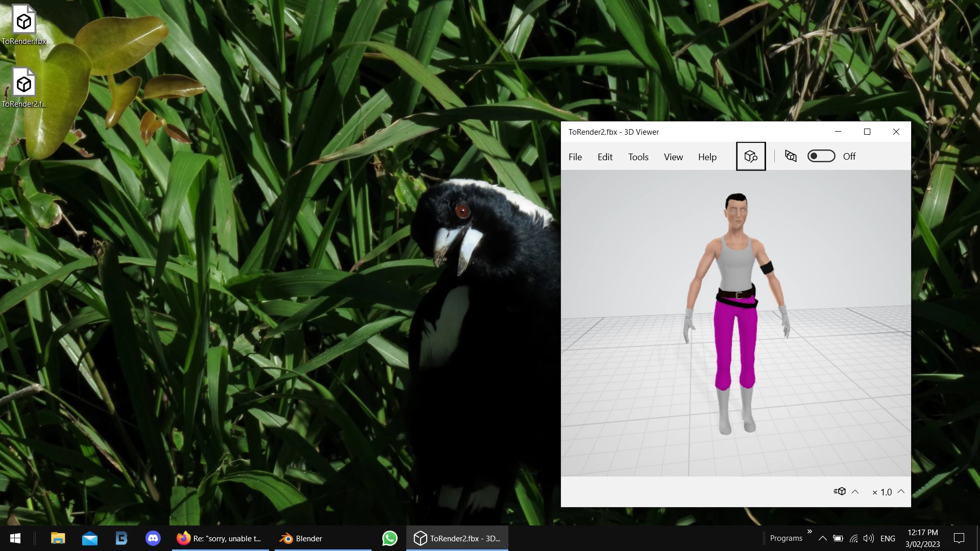
Task: Click the volume icon in tray
Action: click(x=868, y=538)
